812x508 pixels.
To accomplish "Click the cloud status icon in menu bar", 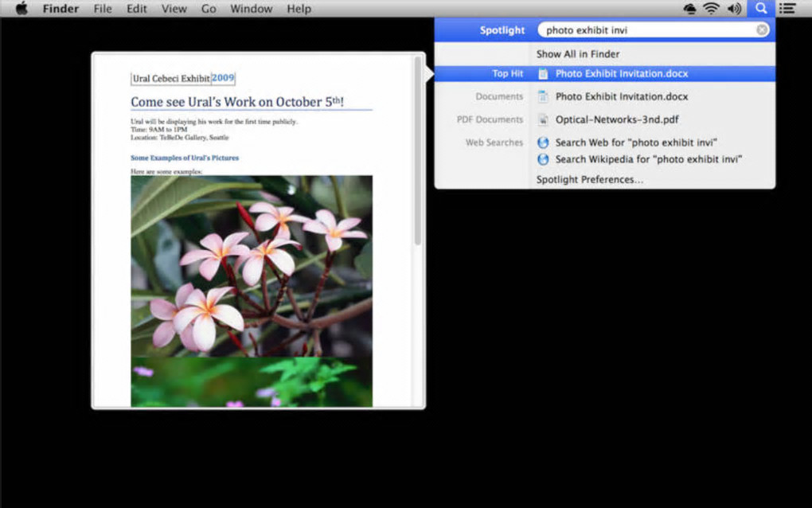I will 689,8.
